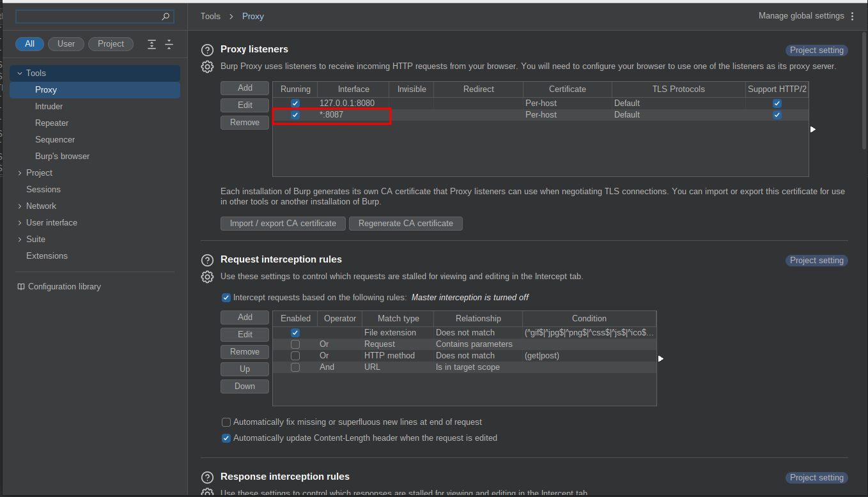Click Regenerate CA certificate

(406, 224)
